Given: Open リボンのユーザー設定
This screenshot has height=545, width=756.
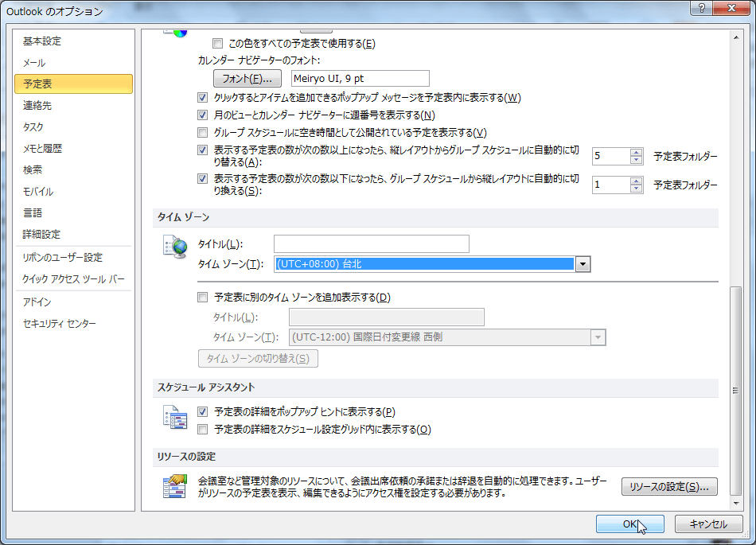Looking at the screenshot, I should [x=73, y=257].
